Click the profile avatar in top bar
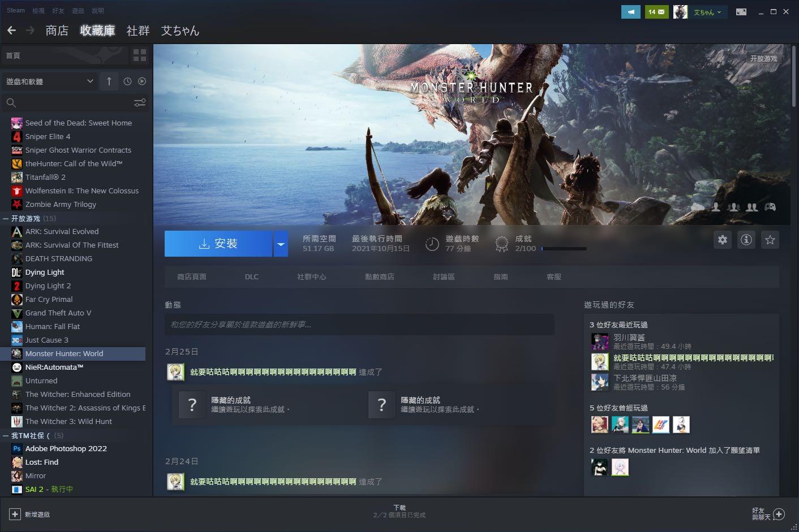Screen dimensions: 799x532 point(680,12)
